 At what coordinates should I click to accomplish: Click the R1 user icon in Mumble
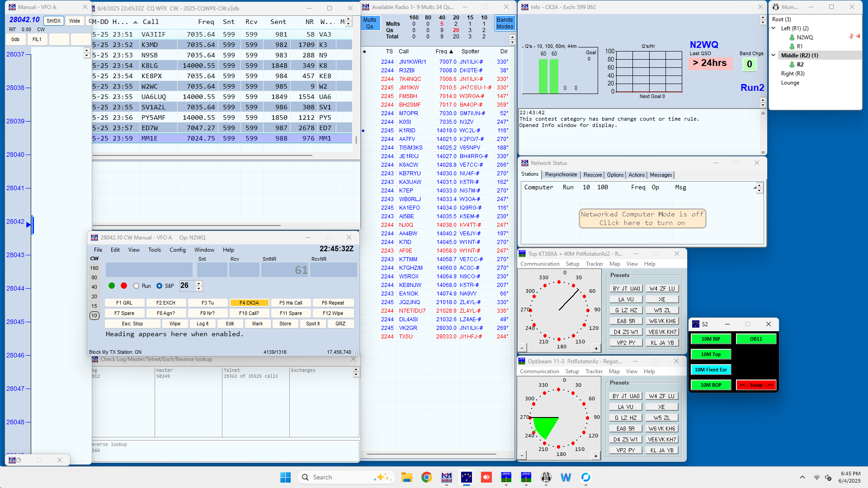(792, 47)
